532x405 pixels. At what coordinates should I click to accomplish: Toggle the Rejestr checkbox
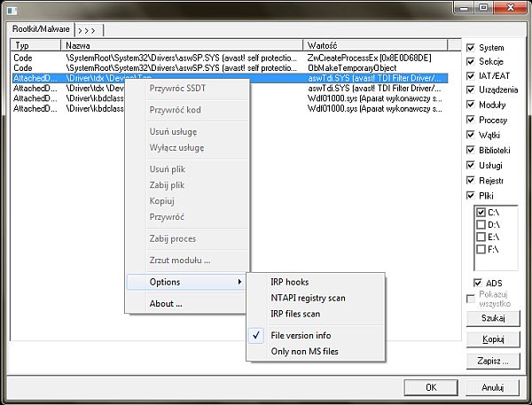(470, 180)
